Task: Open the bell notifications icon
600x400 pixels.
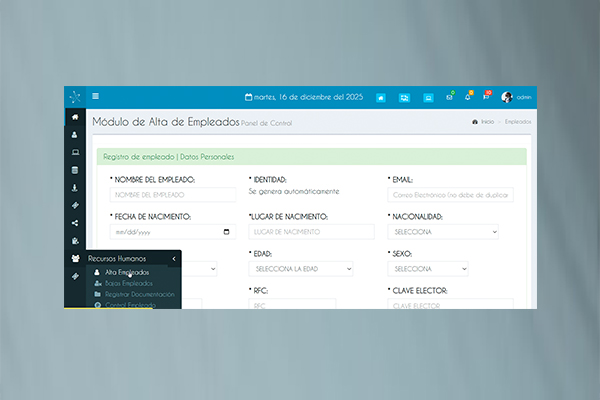Action: click(468, 97)
